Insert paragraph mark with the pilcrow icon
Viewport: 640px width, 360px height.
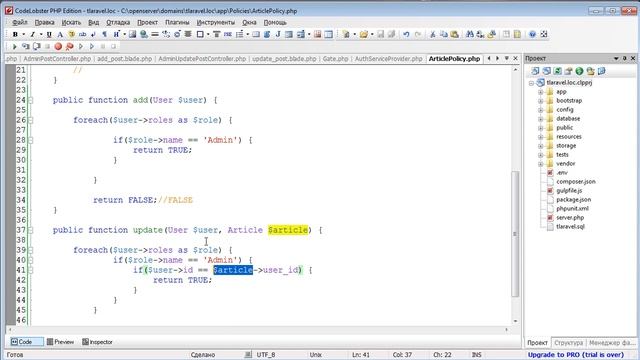click(x=104, y=35)
